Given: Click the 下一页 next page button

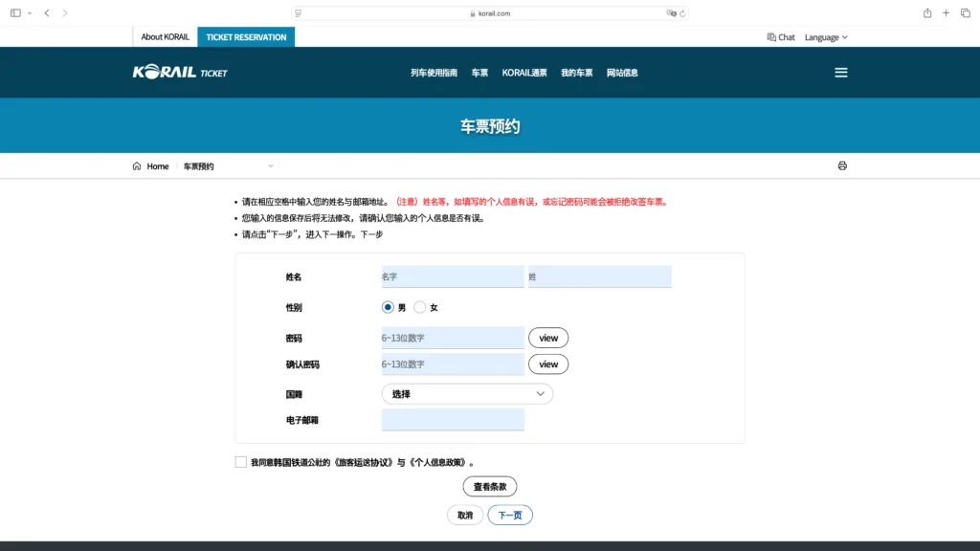Looking at the screenshot, I should [510, 515].
